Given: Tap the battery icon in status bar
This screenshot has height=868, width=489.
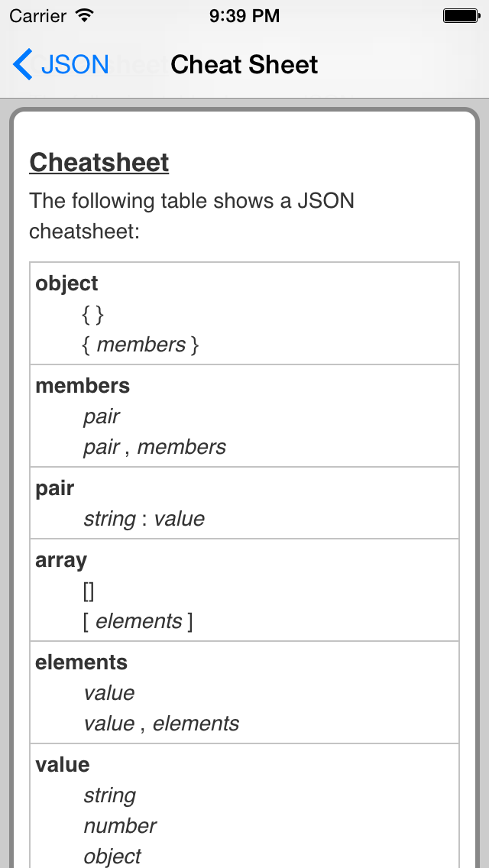Looking at the screenshot, I should click(x=461, y=15).
